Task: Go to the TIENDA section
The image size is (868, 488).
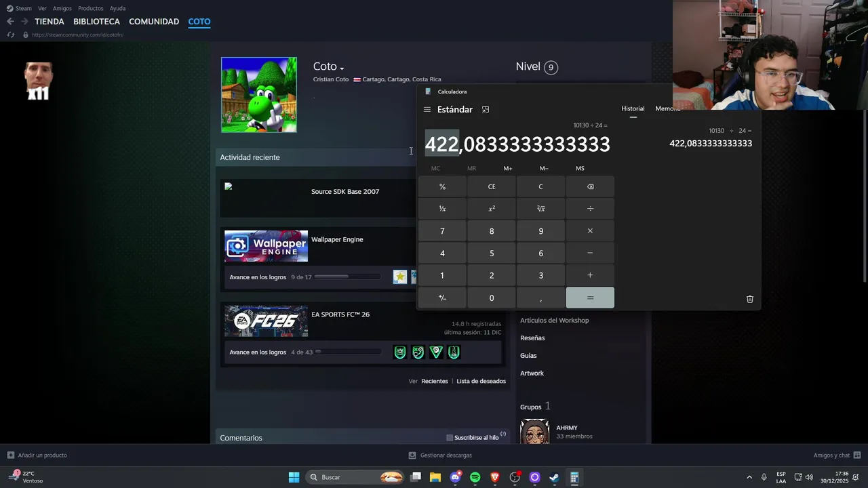Action: 50,22
